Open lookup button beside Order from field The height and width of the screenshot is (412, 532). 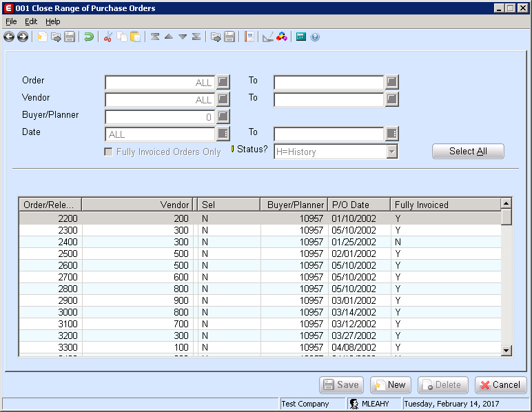223,82
